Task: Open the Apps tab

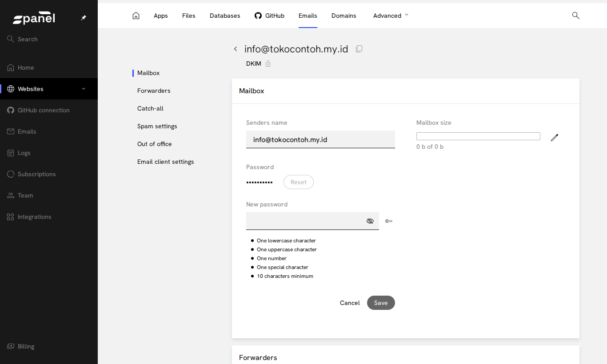Action: pos(161,16)
